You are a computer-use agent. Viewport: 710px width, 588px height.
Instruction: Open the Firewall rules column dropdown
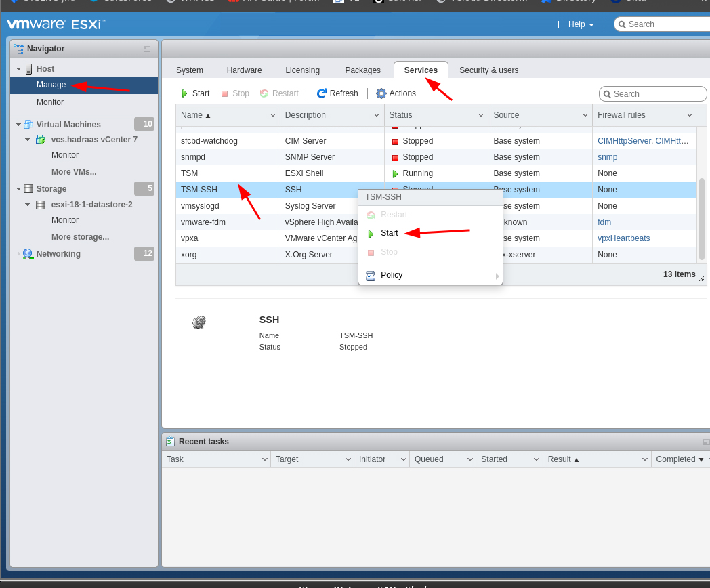pyautogui.click(x=690, y=114)
